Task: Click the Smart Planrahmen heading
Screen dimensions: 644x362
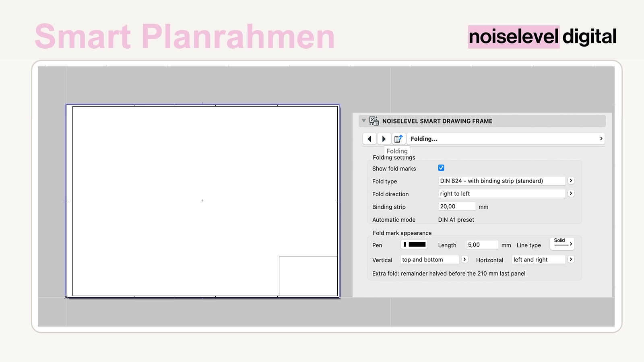Action: [x=185, y=36]
